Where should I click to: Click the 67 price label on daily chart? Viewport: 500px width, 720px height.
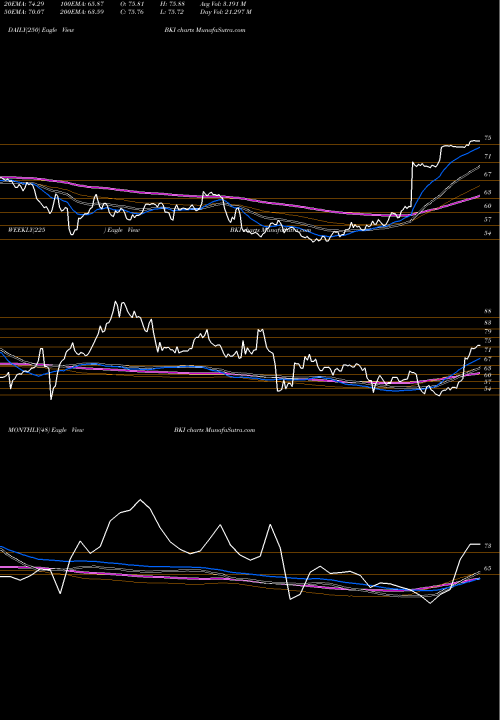click(x=488, y=174)
